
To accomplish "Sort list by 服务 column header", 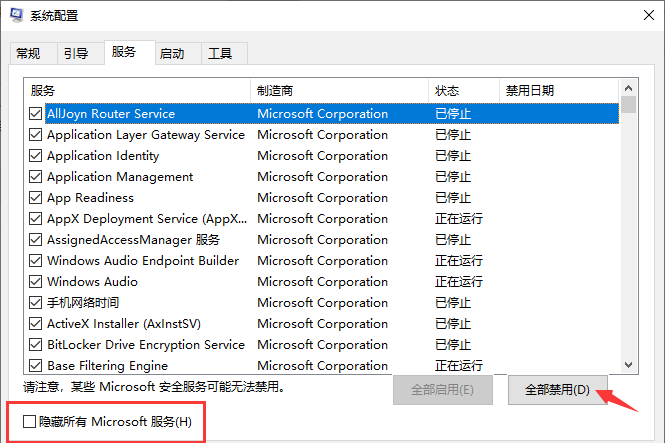I will [137, 90].
